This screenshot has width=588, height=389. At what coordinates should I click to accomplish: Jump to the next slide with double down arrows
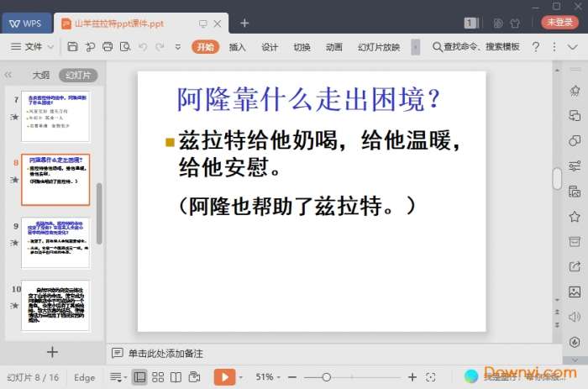tap(557, 324)
